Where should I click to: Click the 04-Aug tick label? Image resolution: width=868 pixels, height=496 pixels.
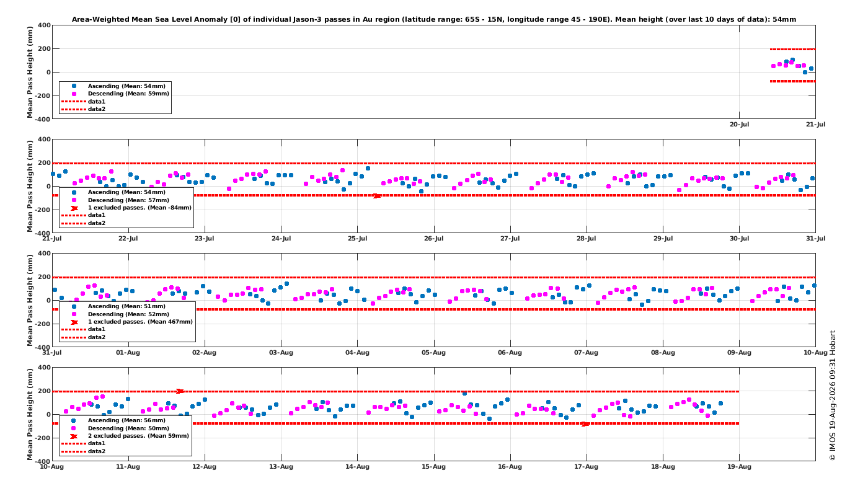tap(357, 353)
